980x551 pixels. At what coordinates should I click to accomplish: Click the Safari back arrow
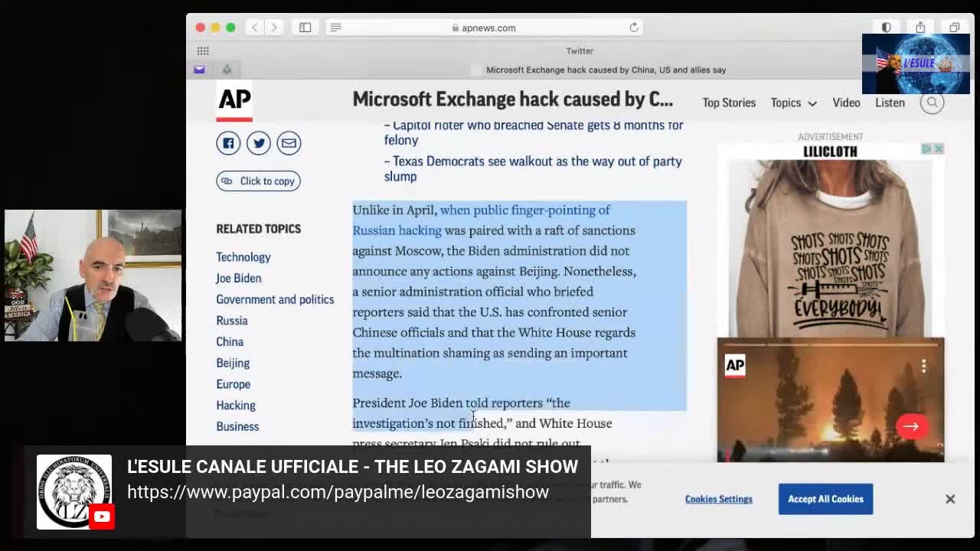pyautogui.click(x=255, y=28)
